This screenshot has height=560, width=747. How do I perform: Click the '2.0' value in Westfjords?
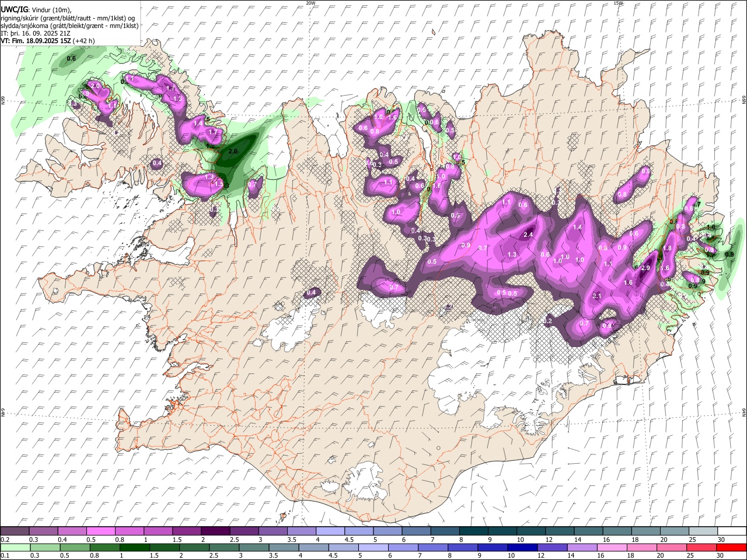coord(96,86)
